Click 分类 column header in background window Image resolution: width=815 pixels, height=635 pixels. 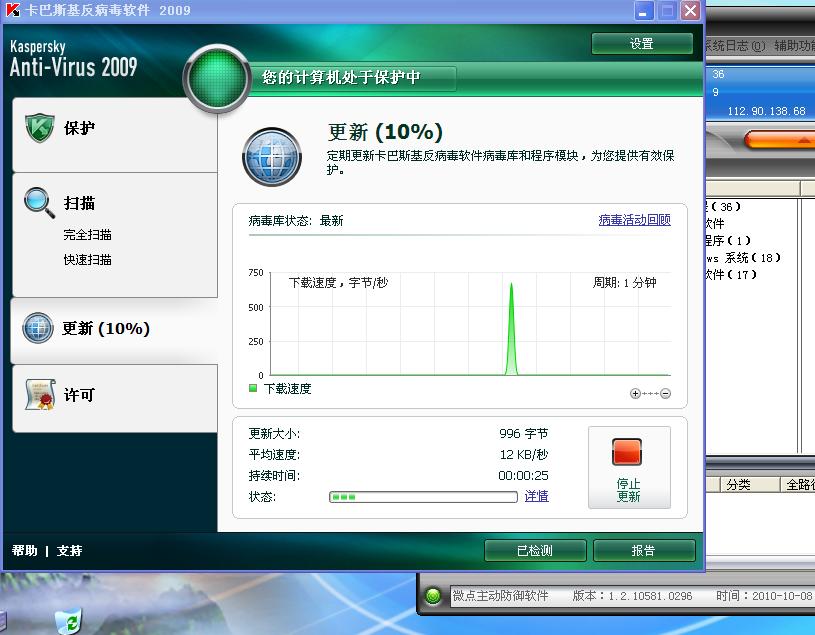[750, 485]
